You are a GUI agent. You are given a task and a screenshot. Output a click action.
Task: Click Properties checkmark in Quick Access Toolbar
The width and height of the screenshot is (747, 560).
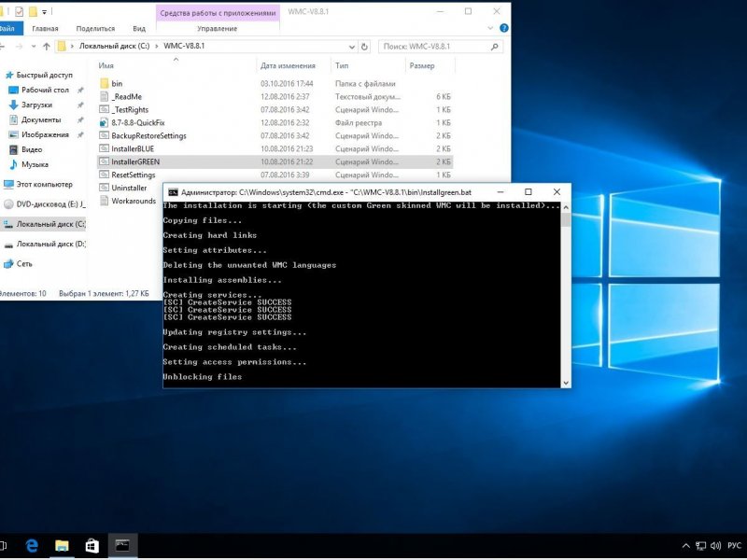(19, 11)
